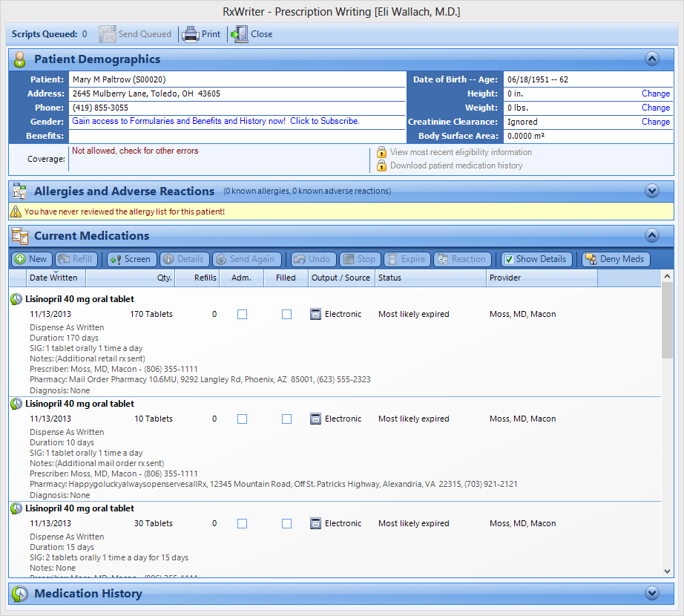Check Adm. box for 10 Tablets prescription
Viewport: 684px width, 616px height.
(242, 419)
